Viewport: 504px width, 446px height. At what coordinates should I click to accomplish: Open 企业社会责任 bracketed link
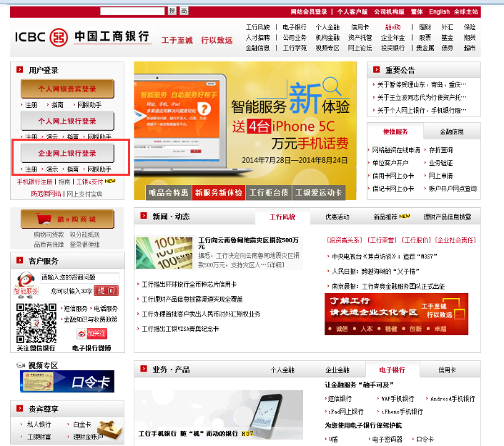pyautogui.click(x=455, y=240)
